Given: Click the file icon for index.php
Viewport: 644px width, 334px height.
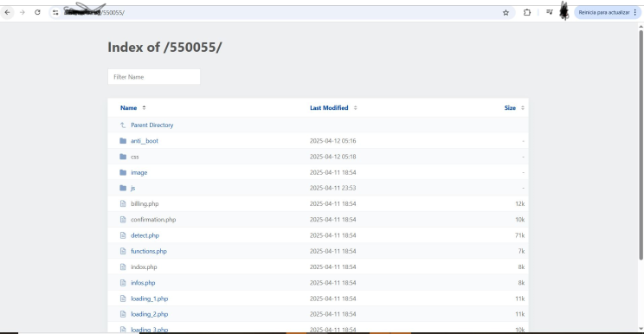Looking at the screenshot, I should click(123, 267).
